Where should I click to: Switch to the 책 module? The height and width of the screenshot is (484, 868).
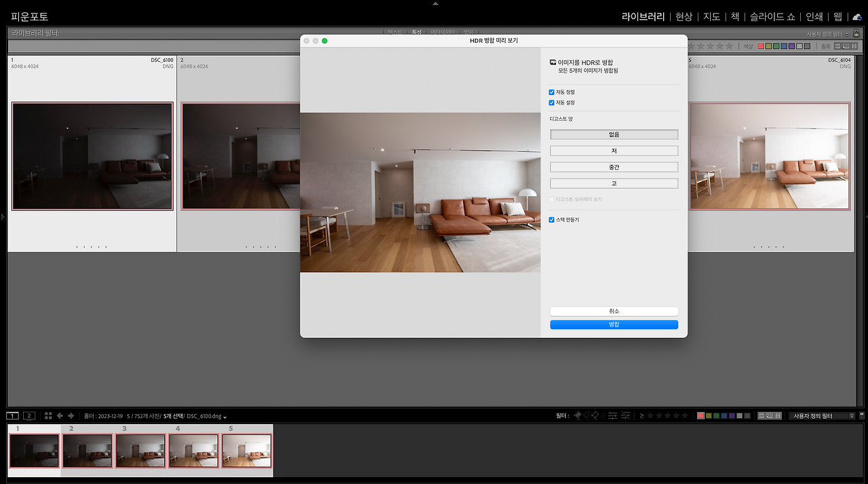735,16
